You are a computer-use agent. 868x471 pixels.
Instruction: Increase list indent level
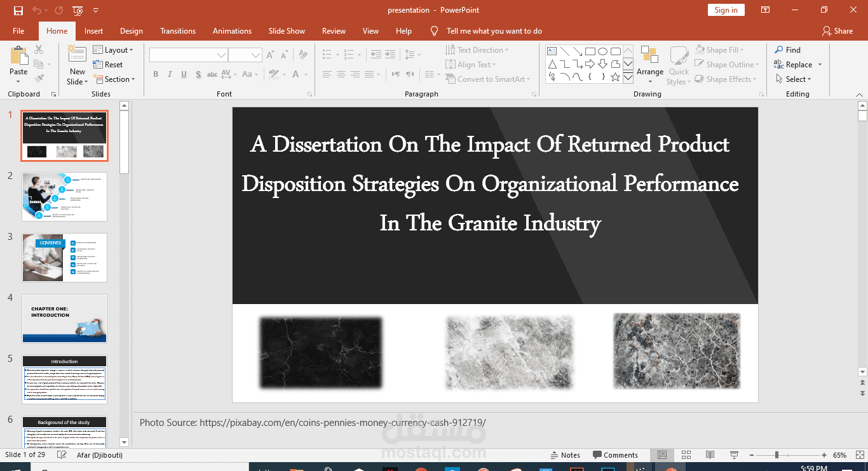[x=390, y=55]
